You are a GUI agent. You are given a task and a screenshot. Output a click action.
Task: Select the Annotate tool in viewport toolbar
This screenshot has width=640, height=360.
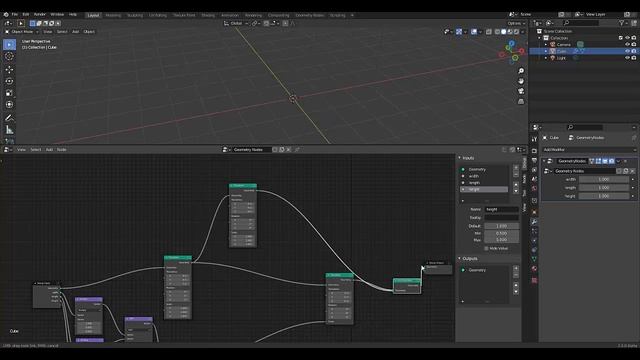coord(9,118)
